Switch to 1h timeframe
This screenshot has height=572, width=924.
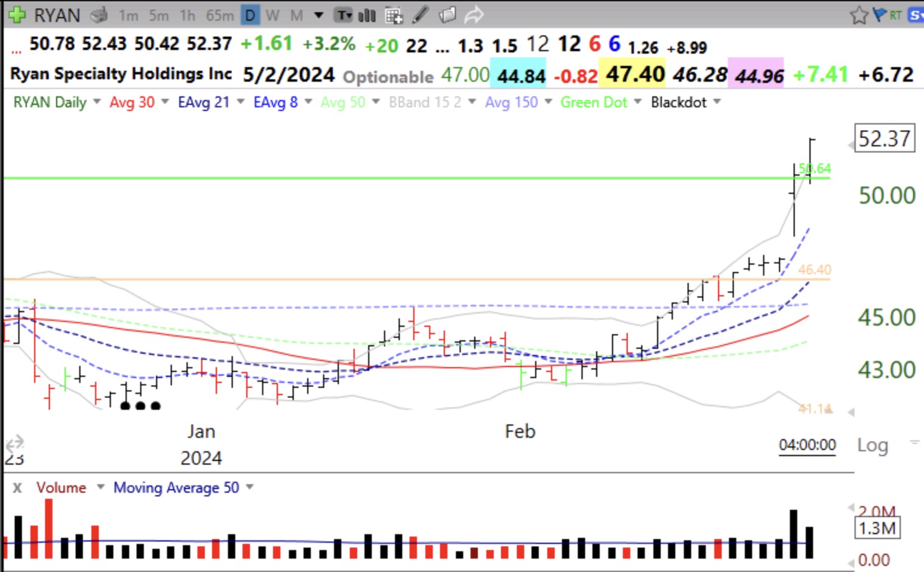(x=187, y=15)
